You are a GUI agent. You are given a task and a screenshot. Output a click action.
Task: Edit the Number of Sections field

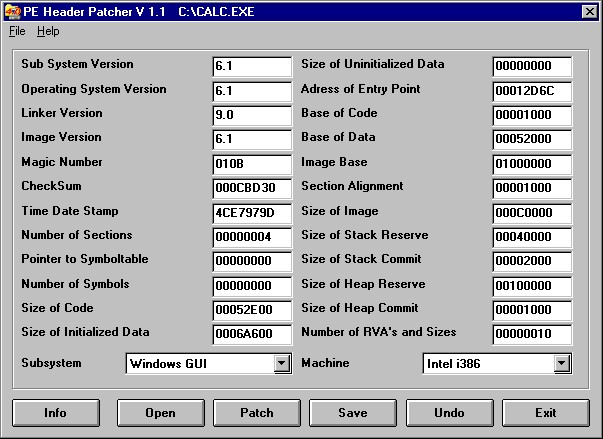(252, 237)
